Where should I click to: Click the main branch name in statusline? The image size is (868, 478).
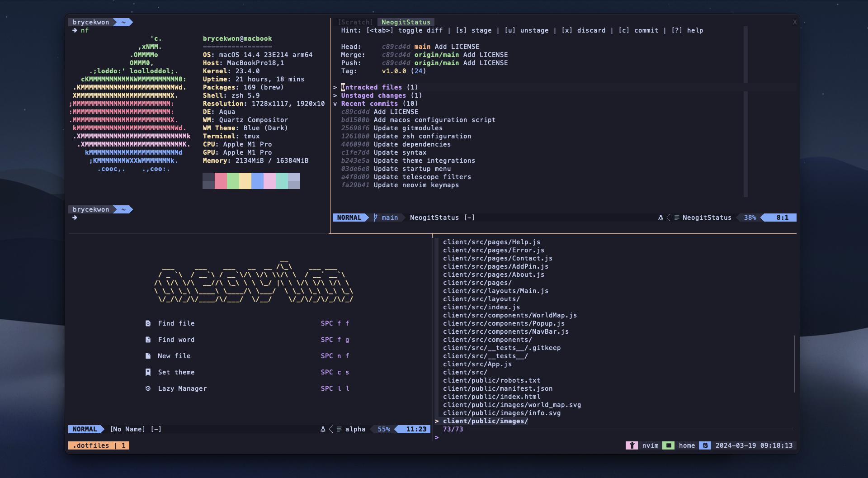pos(390,218)
